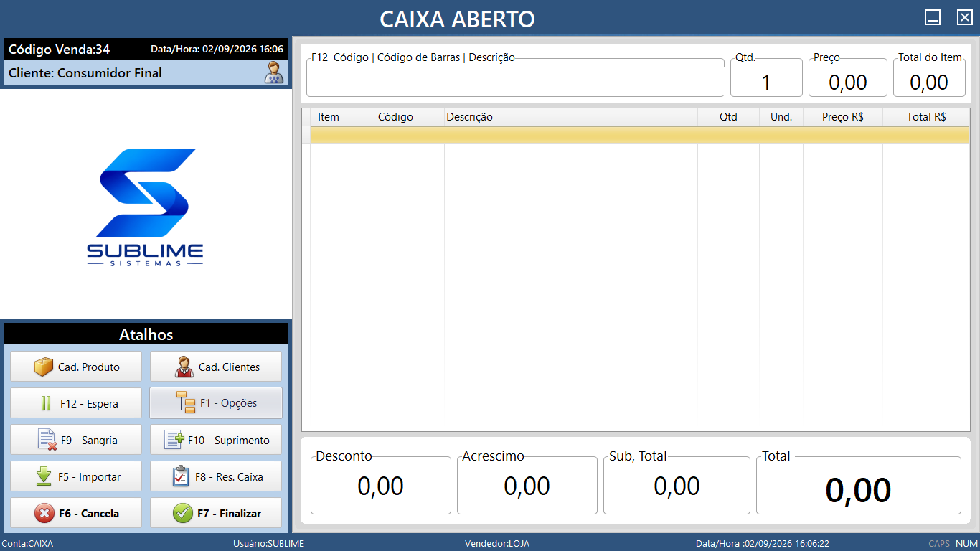Select the highlighted empty grid row
This screenshot has width=980, height=551.
(639, 135)
